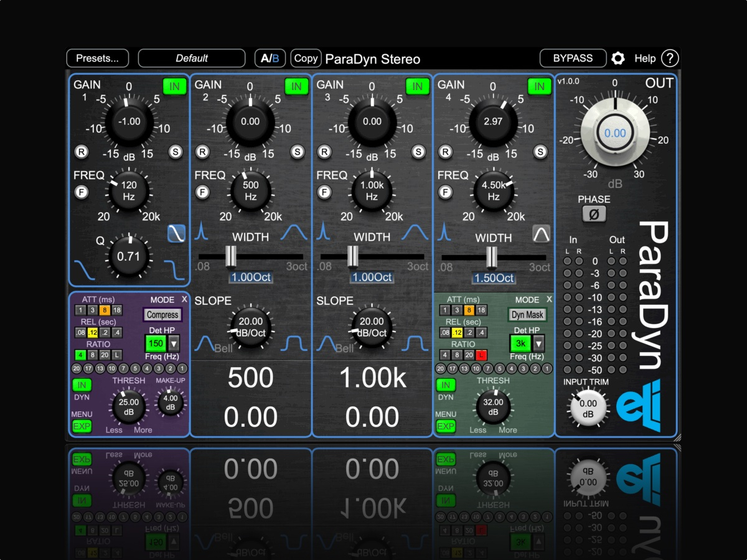747x560 pixels.
Task: Open band 4 Dyn Mask mode selector
Action: pos(528,315)
